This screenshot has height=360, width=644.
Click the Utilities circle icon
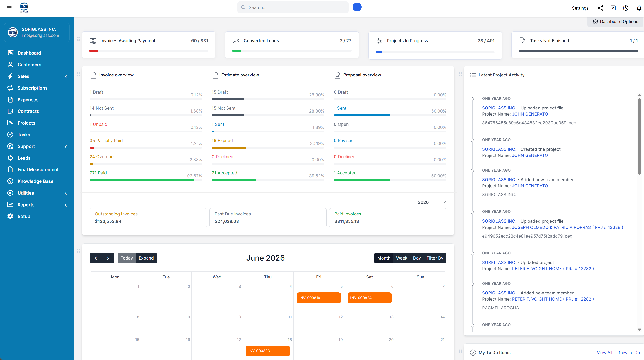(10, 193)
